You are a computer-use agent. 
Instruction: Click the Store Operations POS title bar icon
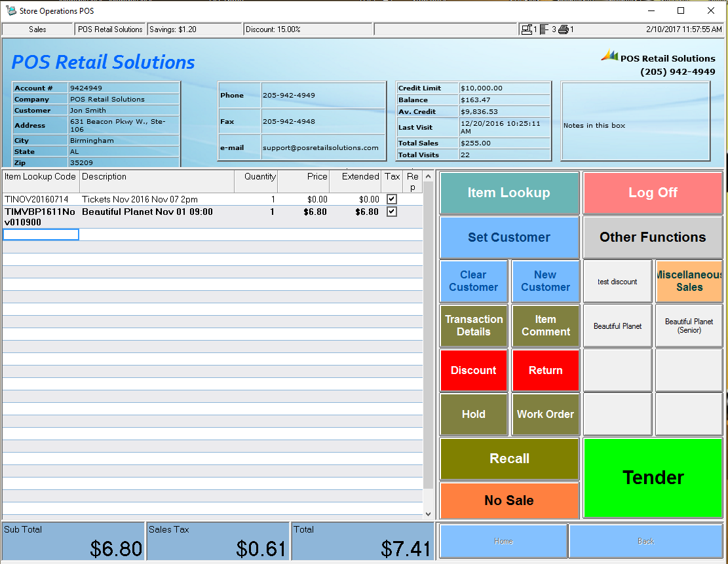(10, 10)
